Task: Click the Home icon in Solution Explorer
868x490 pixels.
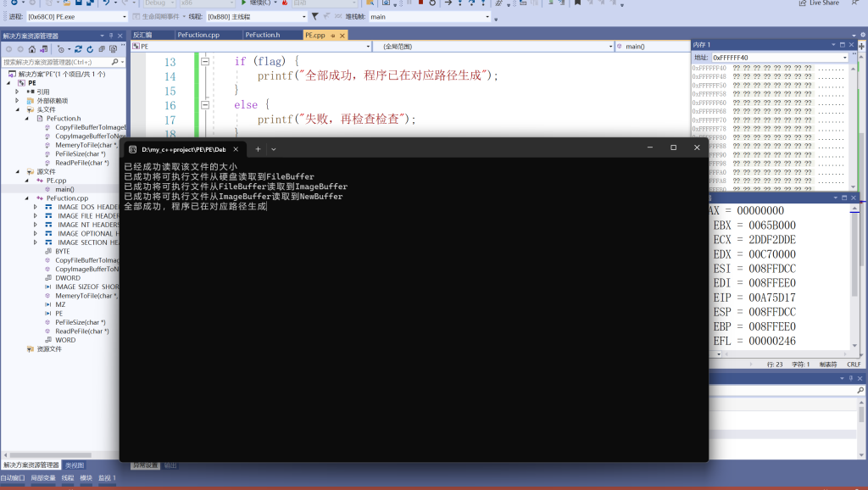Action: pyautogui.click(x=31, y=49)
